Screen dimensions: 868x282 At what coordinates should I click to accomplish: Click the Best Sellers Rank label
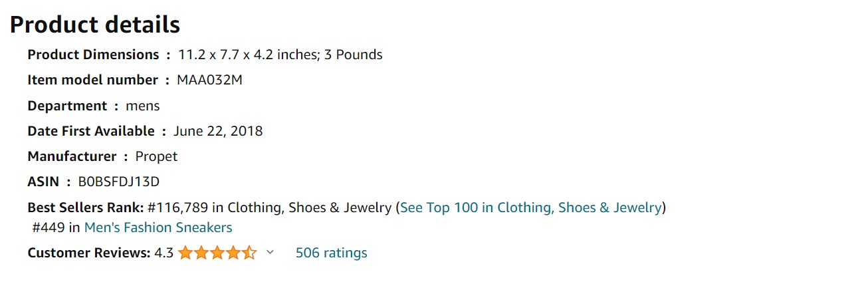pyautogui.click(x=86, y=208)
